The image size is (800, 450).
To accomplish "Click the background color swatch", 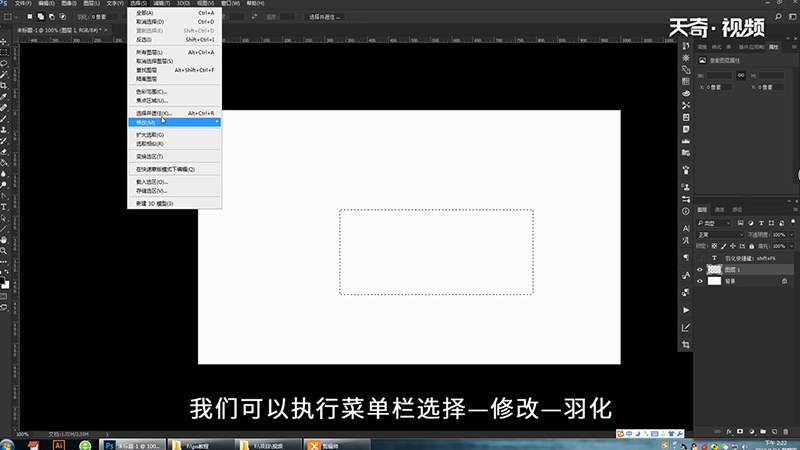I will pyautogui.click(x=6, y=285).
